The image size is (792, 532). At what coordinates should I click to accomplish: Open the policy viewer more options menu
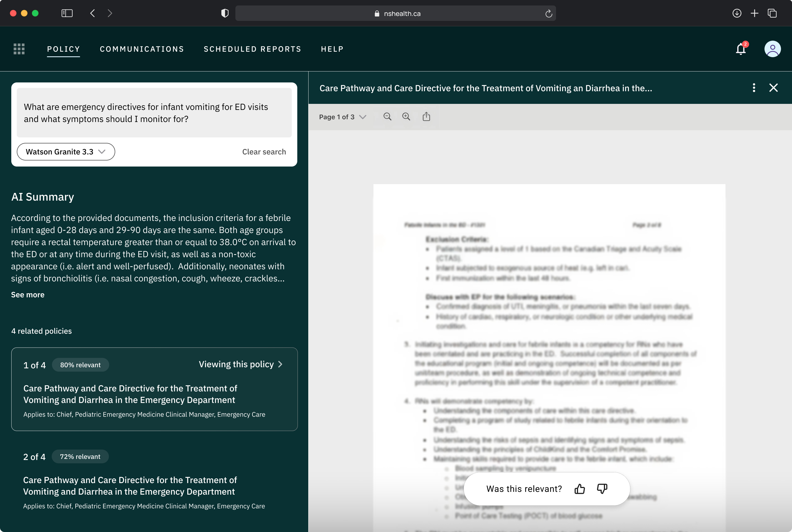tap(754, 88)
